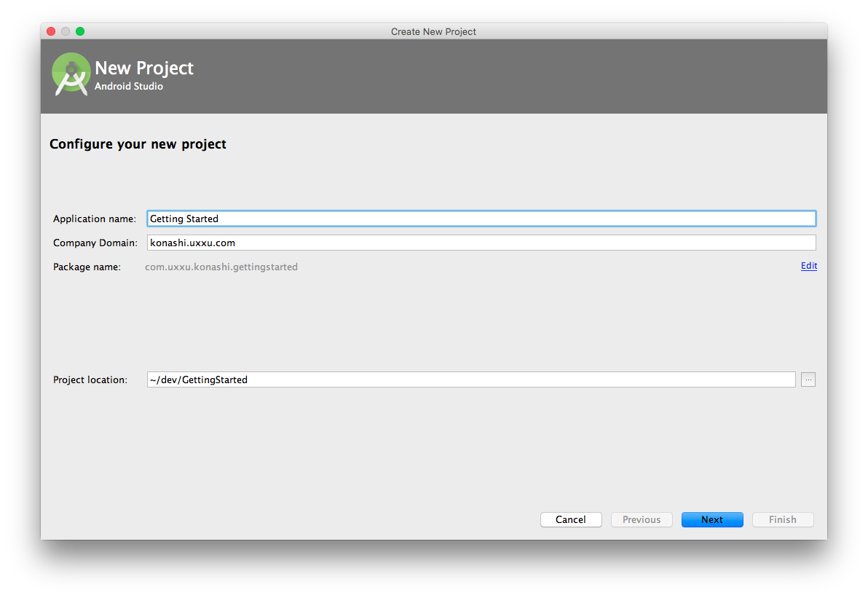Cancel the new project wizard

tap(571, 519)
